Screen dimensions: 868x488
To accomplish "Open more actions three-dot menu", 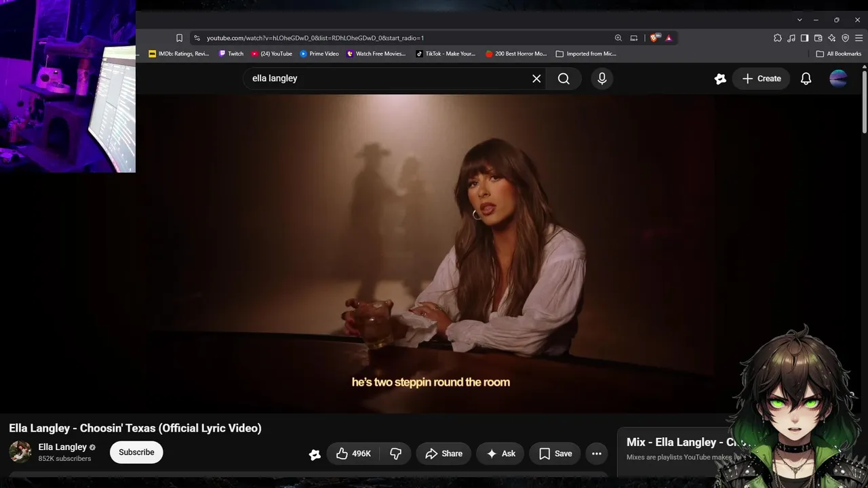I will click(597, 453).
